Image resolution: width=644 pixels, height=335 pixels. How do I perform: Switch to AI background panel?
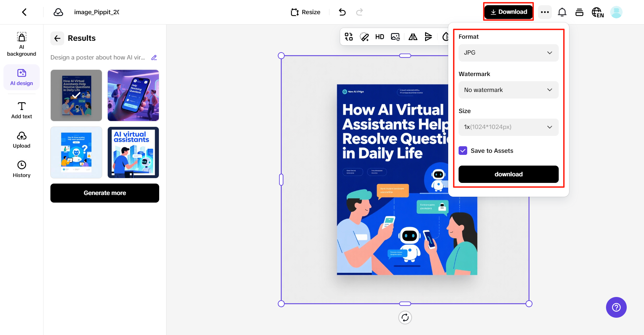tap(21, 44)
